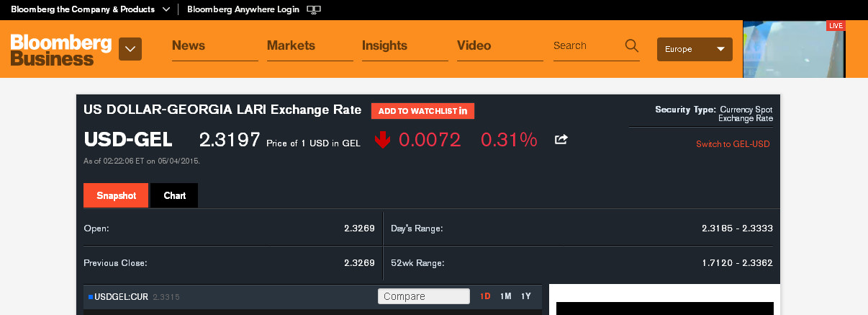This screenshot has width=868, height=315.
Task: Open the Chart tab
Action: coord(174,195)
